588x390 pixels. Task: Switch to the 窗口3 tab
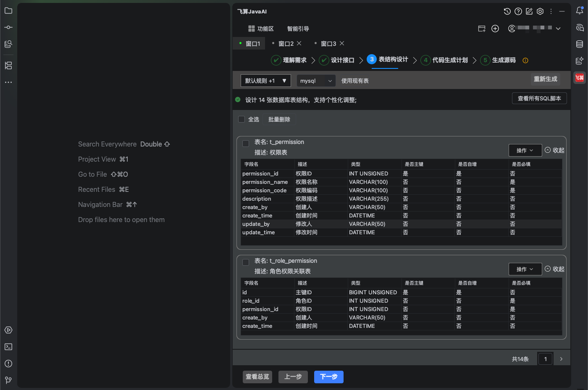coord(328,44)
